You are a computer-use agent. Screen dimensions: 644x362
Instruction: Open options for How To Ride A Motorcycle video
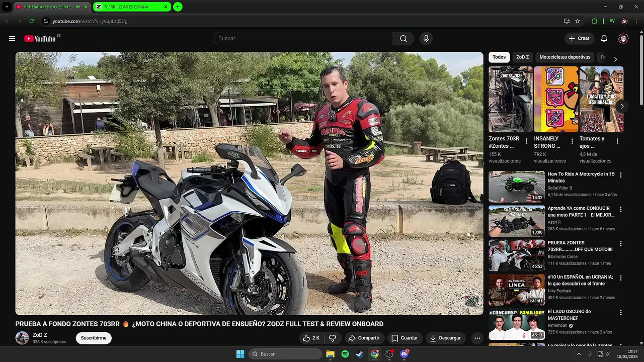pos(620,175)
